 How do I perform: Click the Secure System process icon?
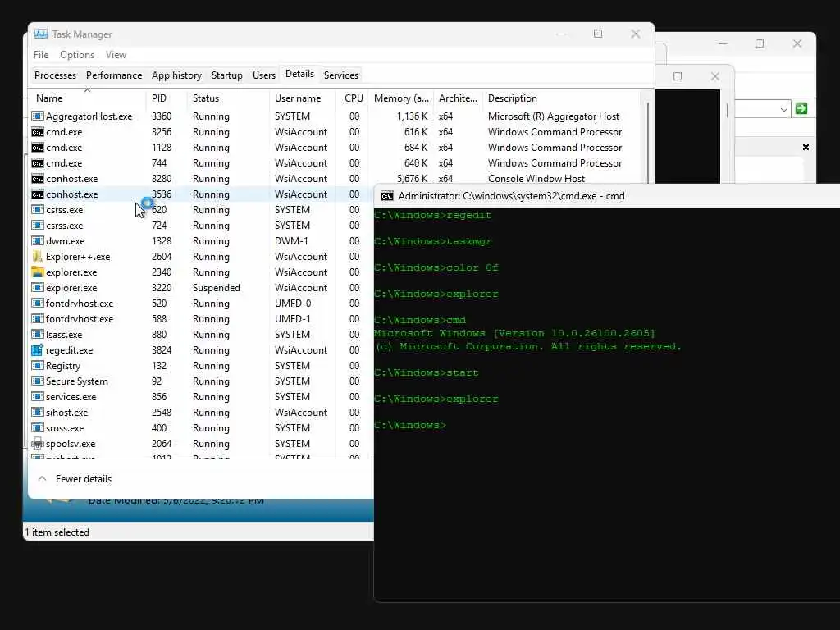coord(38,381)
